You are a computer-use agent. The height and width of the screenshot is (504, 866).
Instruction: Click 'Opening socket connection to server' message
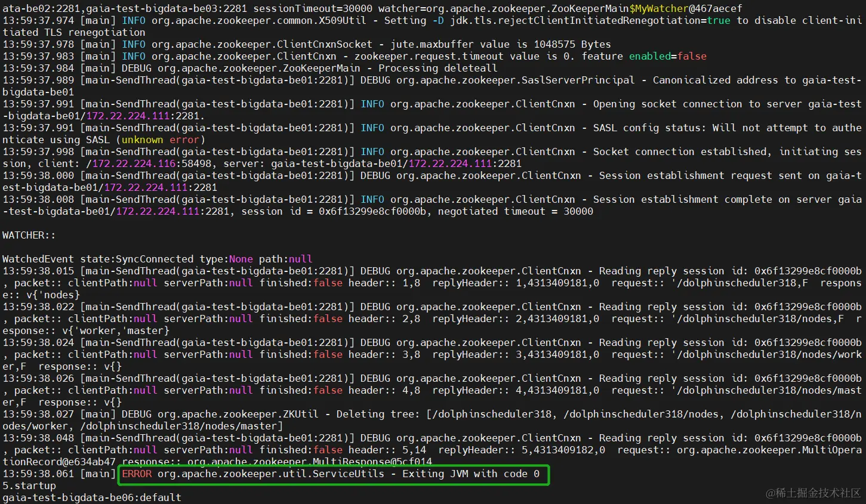[698, 104]
